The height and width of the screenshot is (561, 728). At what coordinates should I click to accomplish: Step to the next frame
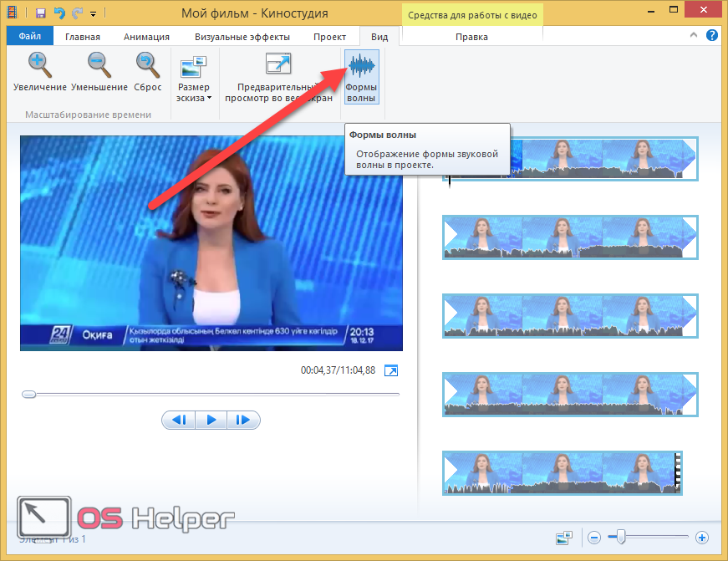(243, 420)
